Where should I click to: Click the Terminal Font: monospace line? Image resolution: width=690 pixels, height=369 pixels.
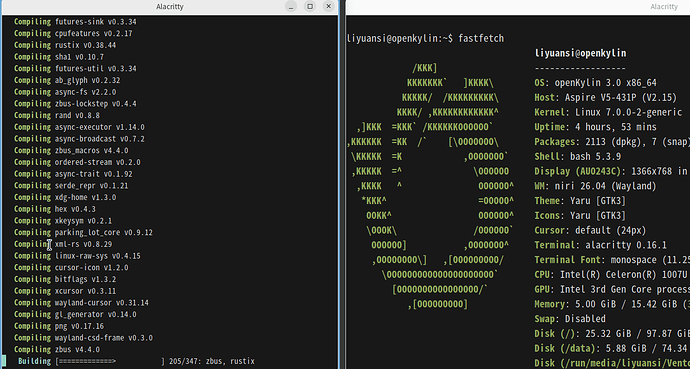(x=612, y=260)
